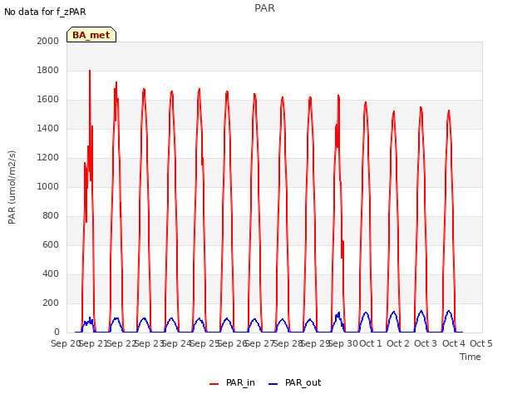This screenshot has height=399, width=532.
Task: Click the Oct 1 PAR_in peak
Action: click(x=366, y=102)
